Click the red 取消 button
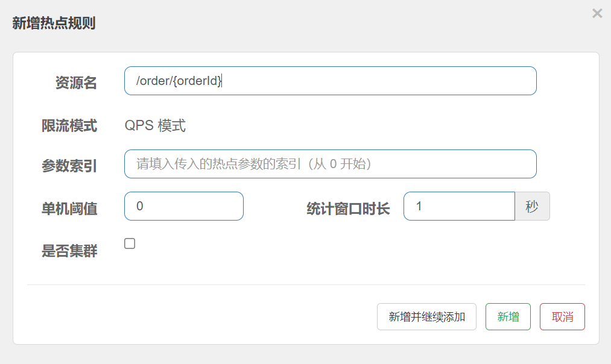Screen dimensions: 611x364 click(562, 317)
